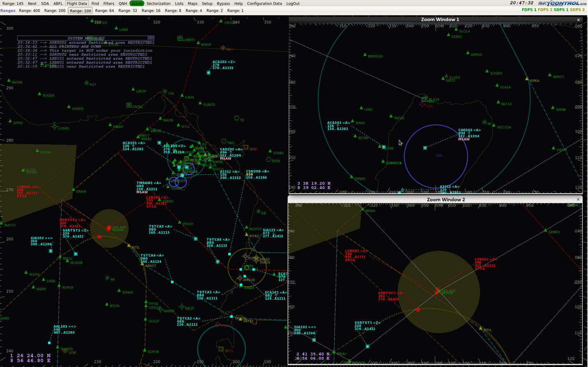The width and height of the screenshot is (588, 367).
Task: Open the Help menu
Action: coord(238,3)
